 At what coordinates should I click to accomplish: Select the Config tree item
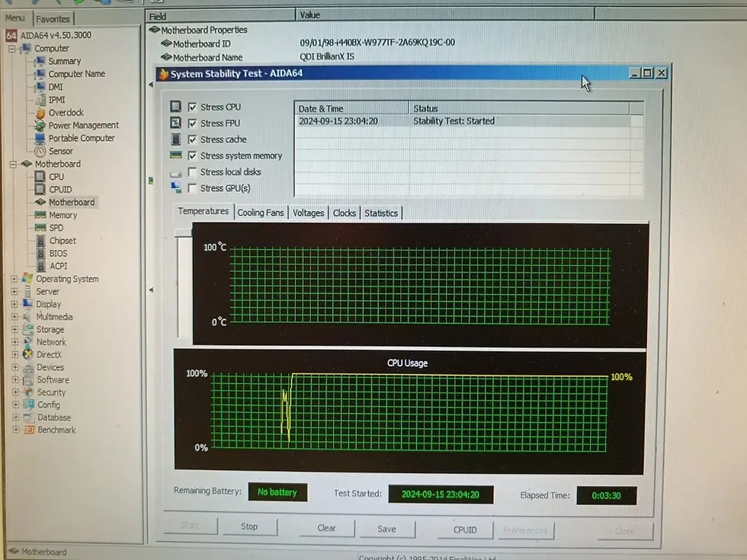tap(49, 405)
